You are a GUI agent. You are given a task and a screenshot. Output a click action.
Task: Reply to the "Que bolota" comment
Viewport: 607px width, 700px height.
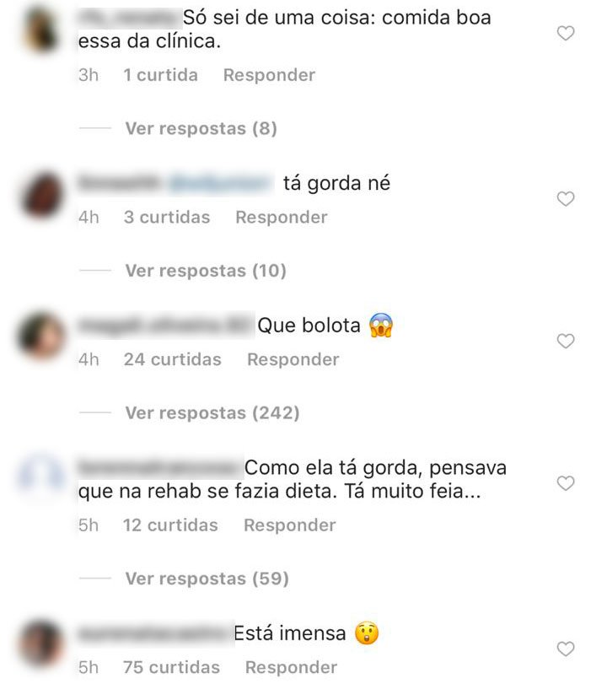293,359
